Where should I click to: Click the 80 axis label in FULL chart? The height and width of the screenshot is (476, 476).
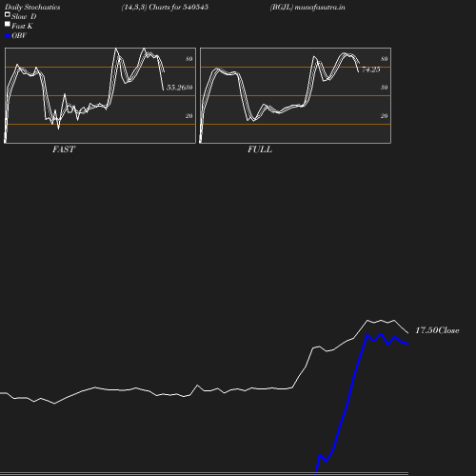point(385,59)
